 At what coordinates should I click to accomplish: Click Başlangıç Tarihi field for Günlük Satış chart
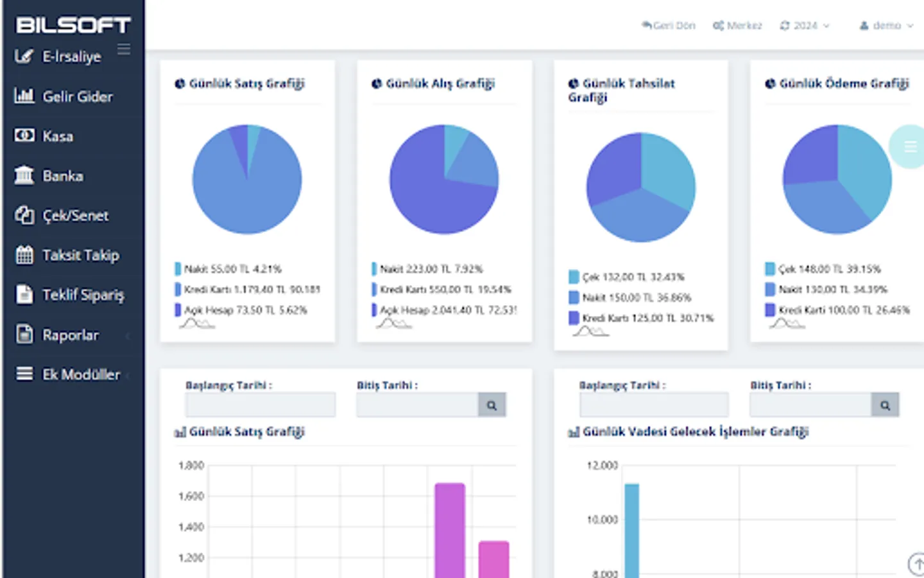[261, 405]
